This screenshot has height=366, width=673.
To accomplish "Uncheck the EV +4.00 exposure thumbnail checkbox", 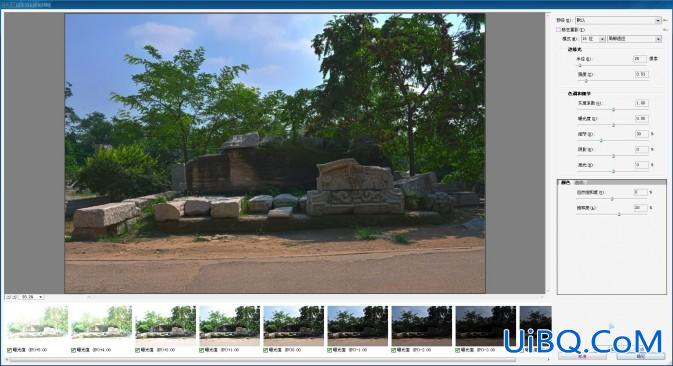I will tap(73, 350).
